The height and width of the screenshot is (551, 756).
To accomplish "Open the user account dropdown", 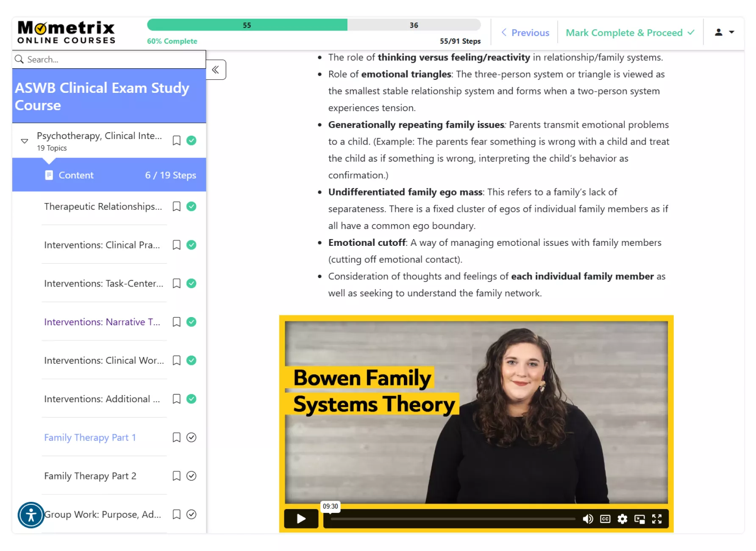I will 724,32.
